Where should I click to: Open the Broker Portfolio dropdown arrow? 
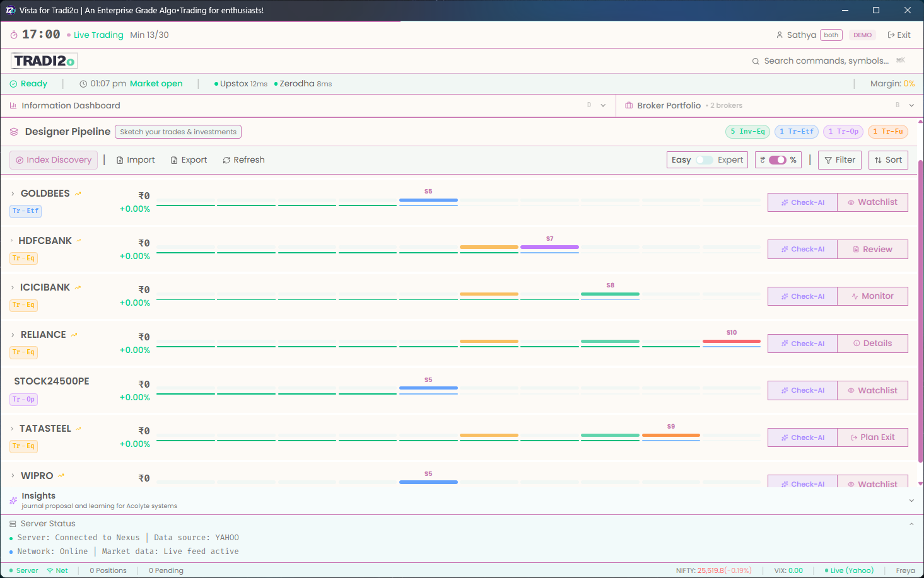coord(911,105)
